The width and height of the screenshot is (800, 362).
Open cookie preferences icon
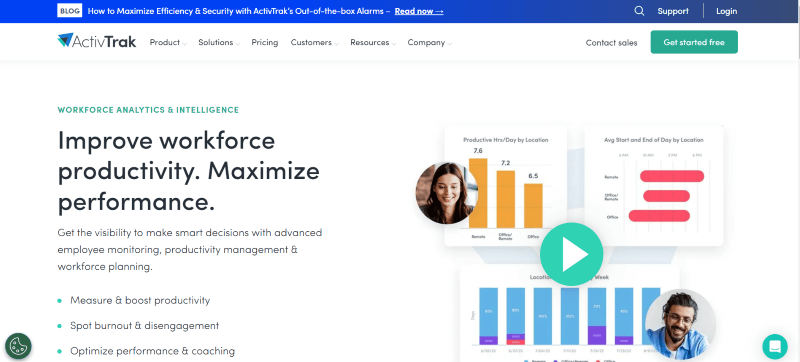tap(18, 346)
